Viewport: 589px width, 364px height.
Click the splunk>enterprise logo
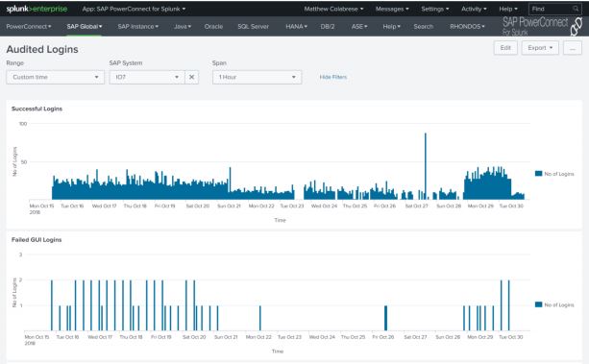pos(37,9)
